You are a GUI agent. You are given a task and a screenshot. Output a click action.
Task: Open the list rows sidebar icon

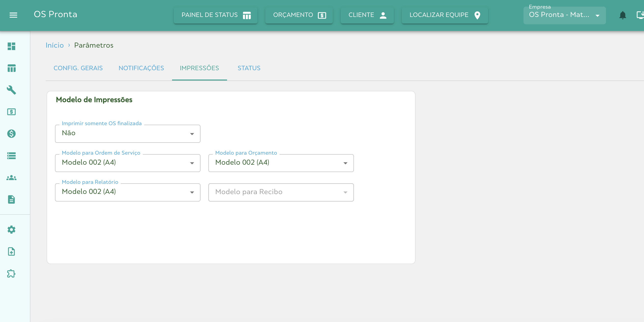tap(12, 156)
